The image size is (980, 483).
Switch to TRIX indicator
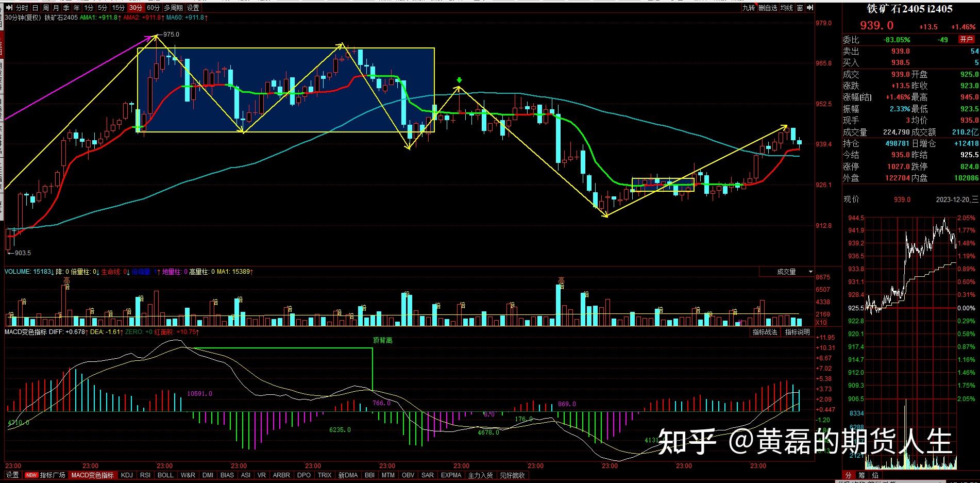(x=325, y=475)
